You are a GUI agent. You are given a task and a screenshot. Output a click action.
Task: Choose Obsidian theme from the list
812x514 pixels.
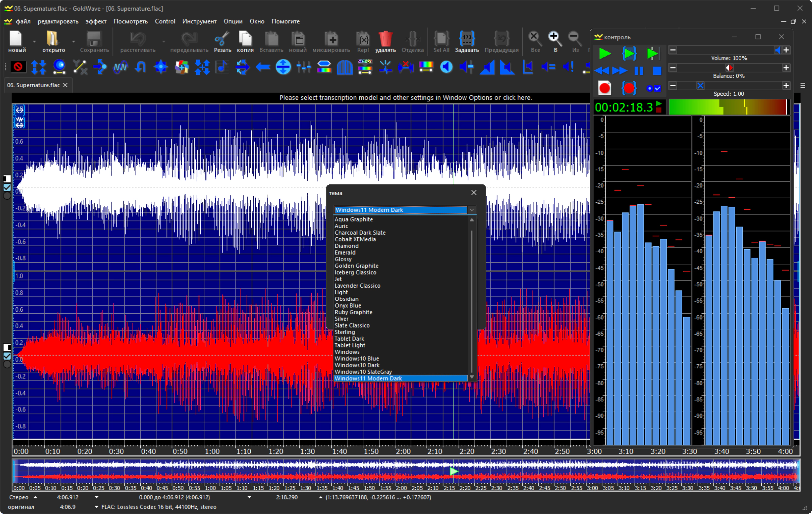point(346,299)
